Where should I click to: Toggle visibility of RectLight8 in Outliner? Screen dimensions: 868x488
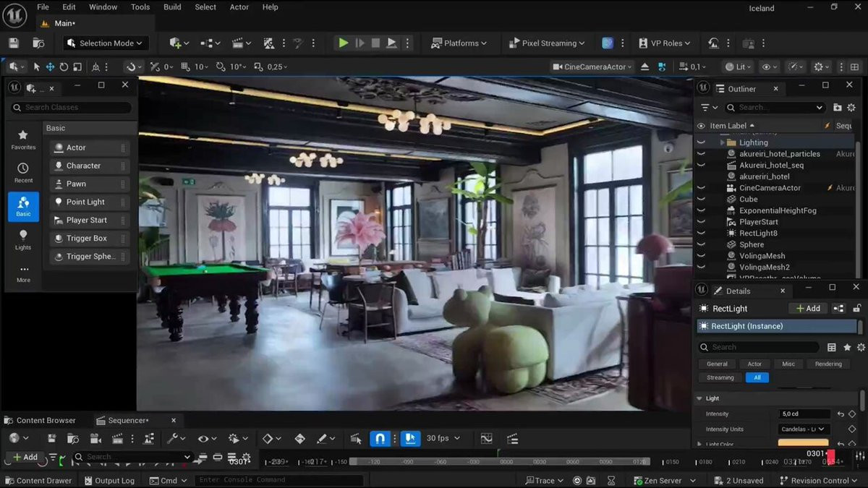(x=700, y=234)
